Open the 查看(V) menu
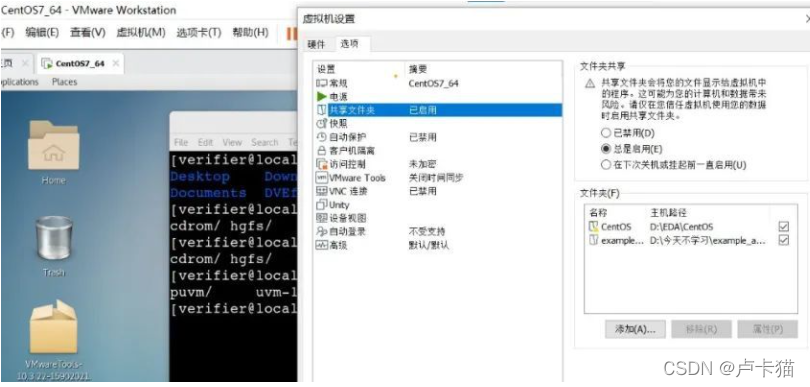This screenshot has width=810, height=387. [87, 33]
